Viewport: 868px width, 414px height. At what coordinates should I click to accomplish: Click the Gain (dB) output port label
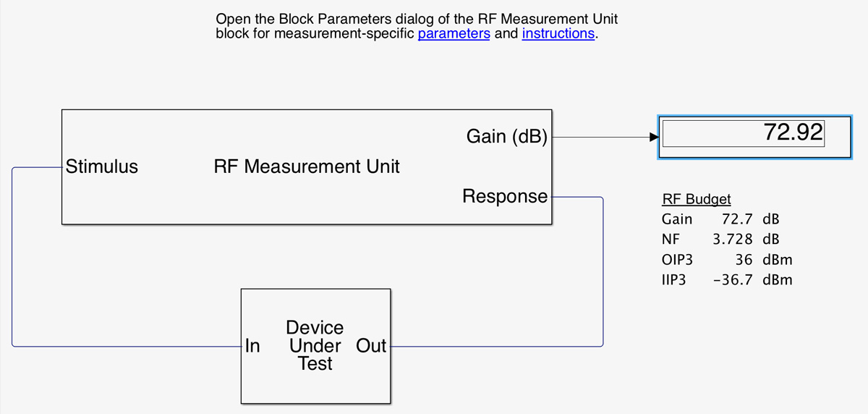coord(506,137)
